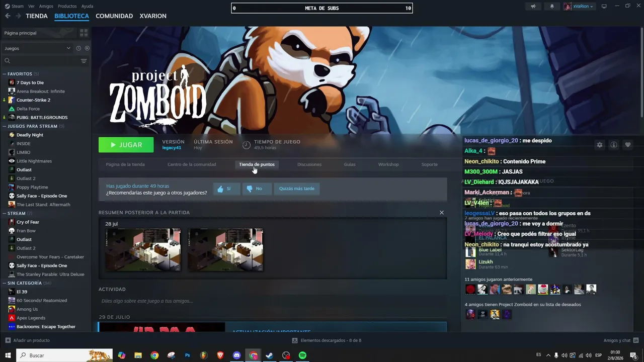644x362 pixels.
Task: Open Amigos y chat panel
Action: 620,340
